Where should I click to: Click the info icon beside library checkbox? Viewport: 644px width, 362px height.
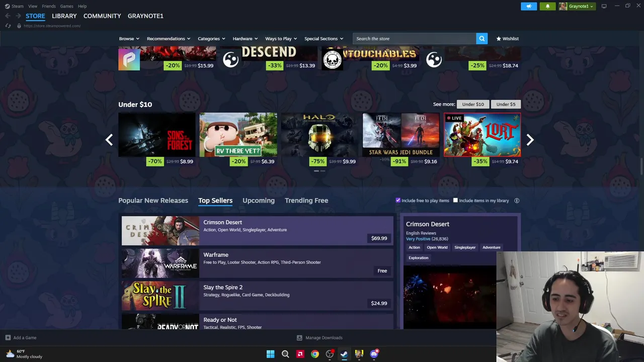[517, 201]
